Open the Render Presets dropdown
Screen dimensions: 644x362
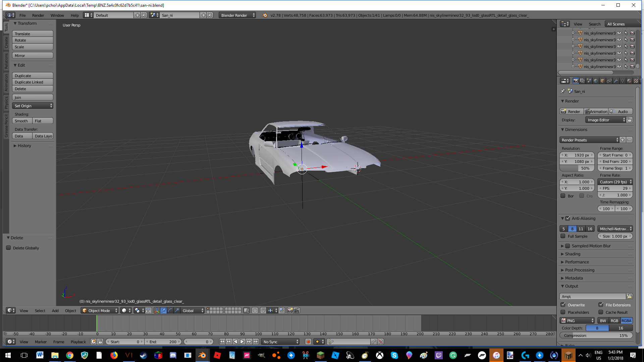(x=590, y=140)
